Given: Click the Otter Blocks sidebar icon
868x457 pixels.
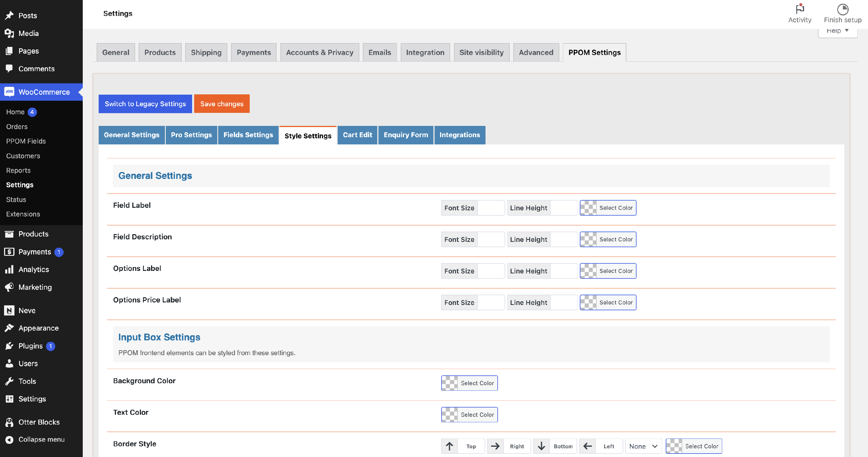Looking at the screenshot, I should click(x=10, y=422).
